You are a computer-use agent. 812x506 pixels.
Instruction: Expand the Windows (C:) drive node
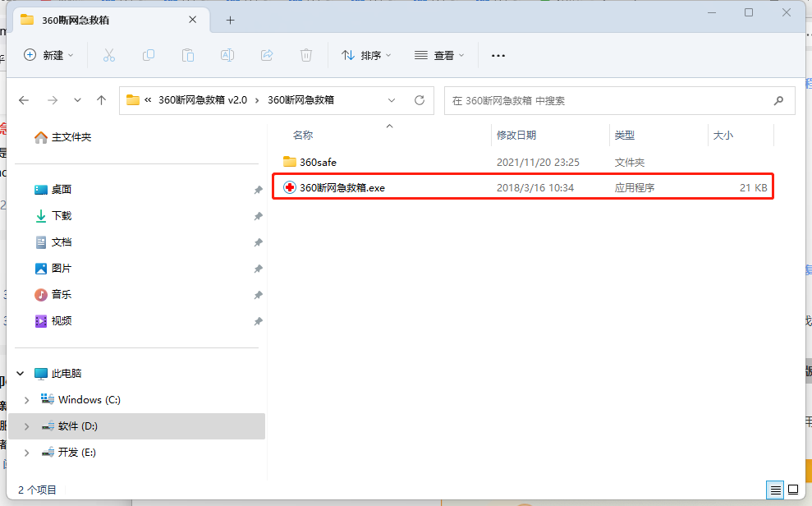[26, 400]
